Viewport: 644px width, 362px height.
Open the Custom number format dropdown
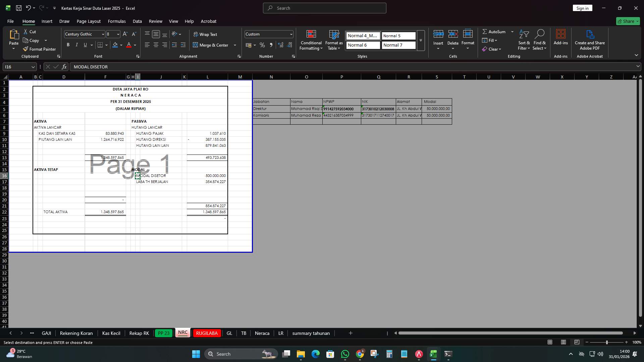(x=290, y=34)
